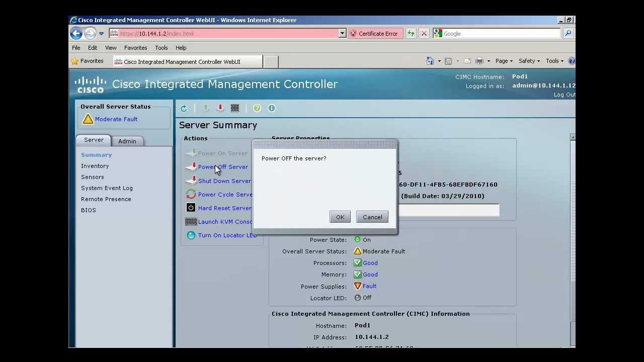
Task: Click Shut Down Server action icon
Action: [191, 180]
